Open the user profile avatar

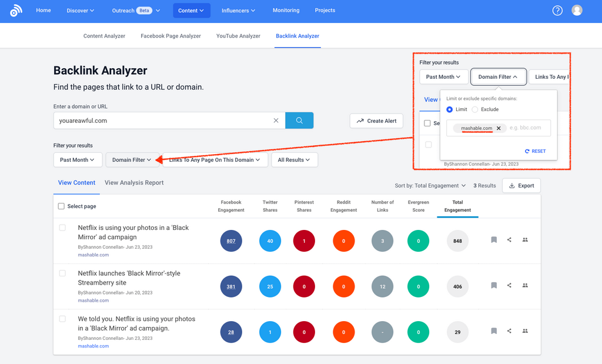[577, 11]
